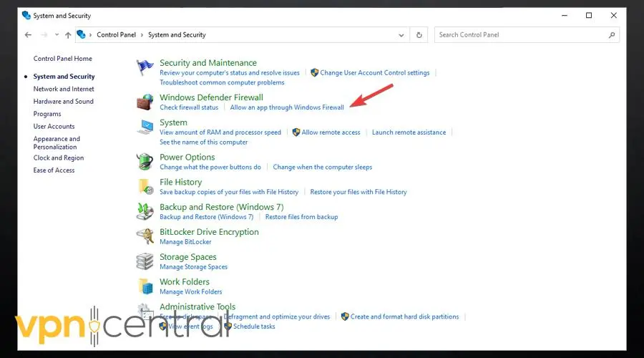Select System and Security in sidebar

click(64, 77)
